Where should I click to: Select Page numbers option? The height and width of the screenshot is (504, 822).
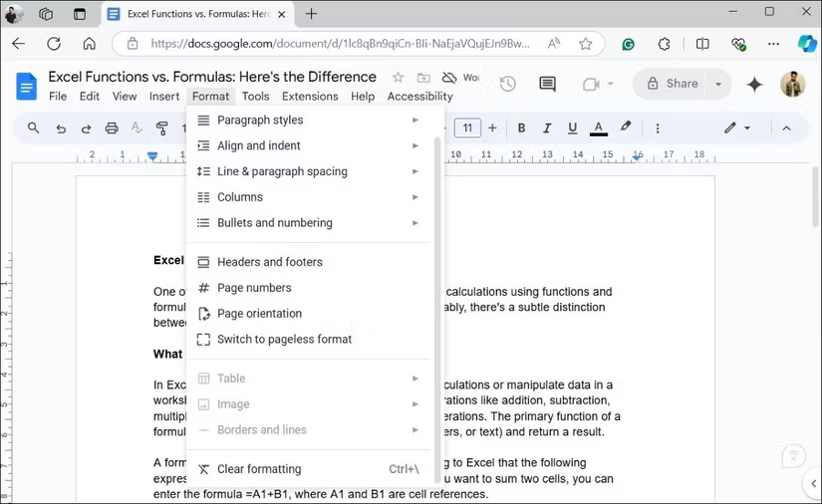(309, 288)
